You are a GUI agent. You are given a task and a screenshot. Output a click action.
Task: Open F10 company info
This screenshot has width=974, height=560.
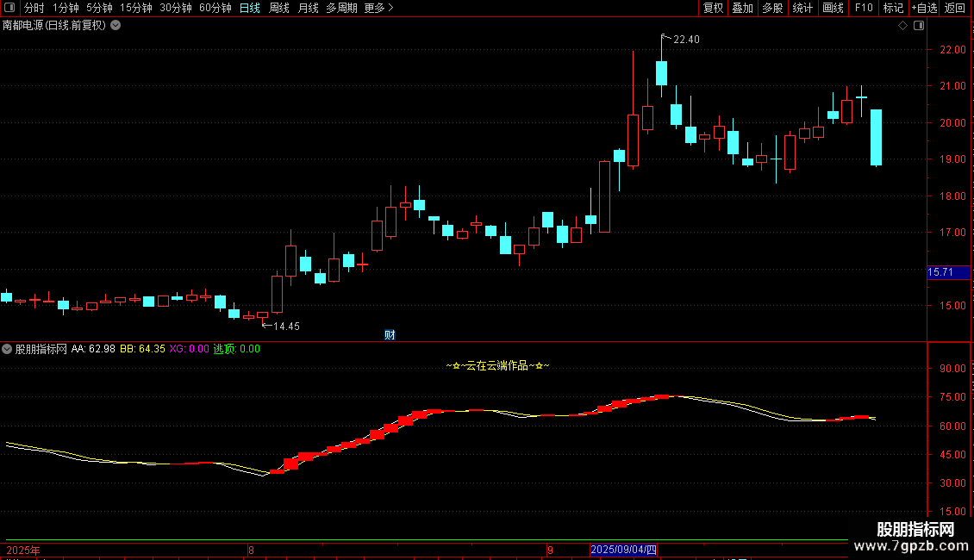tap(864, 8)
